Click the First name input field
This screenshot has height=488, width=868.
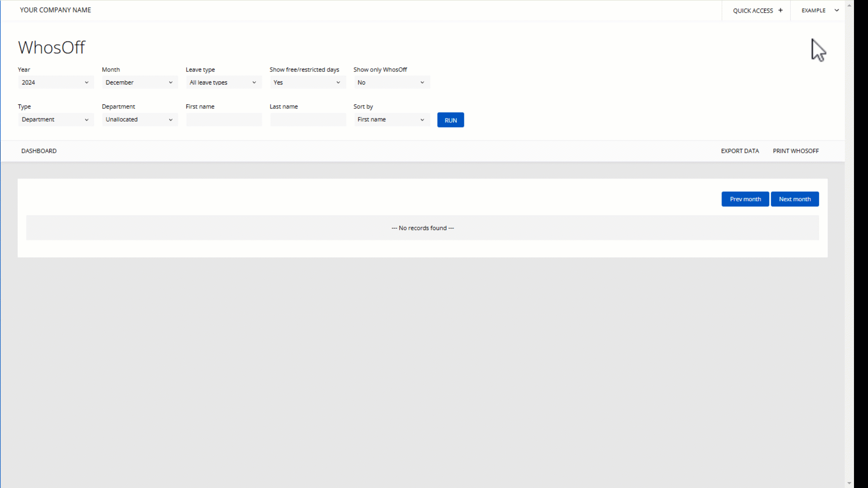pos(224,120)
